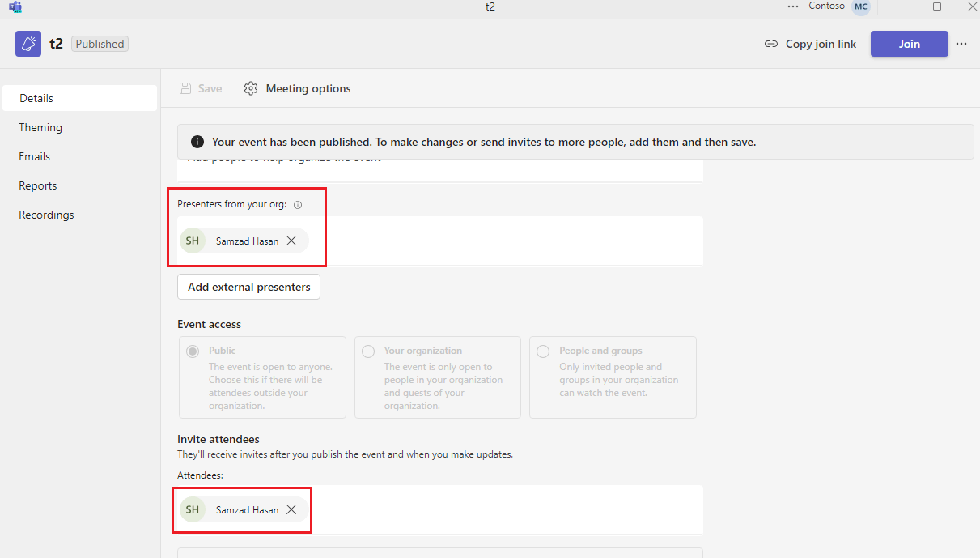Image resolution: width=980 pixels, height=558 pixels.
Task: Click Add external presenters
Action: coord(248,286)
